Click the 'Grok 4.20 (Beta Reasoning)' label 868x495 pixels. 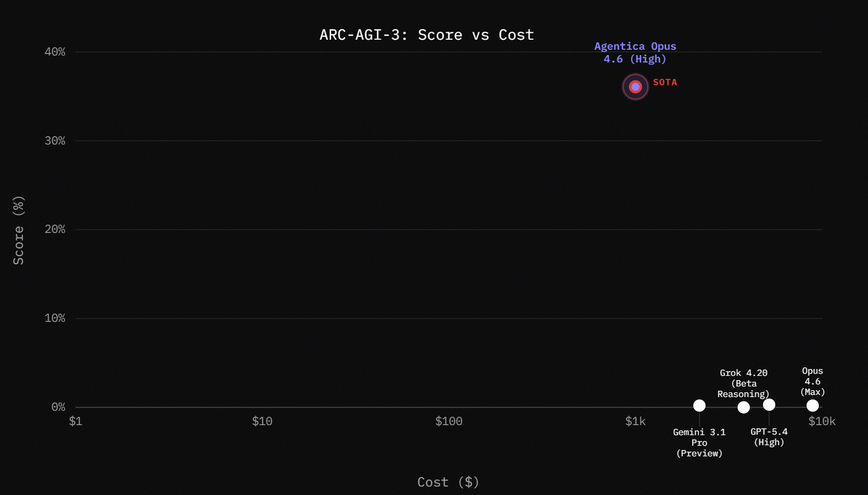743,383
